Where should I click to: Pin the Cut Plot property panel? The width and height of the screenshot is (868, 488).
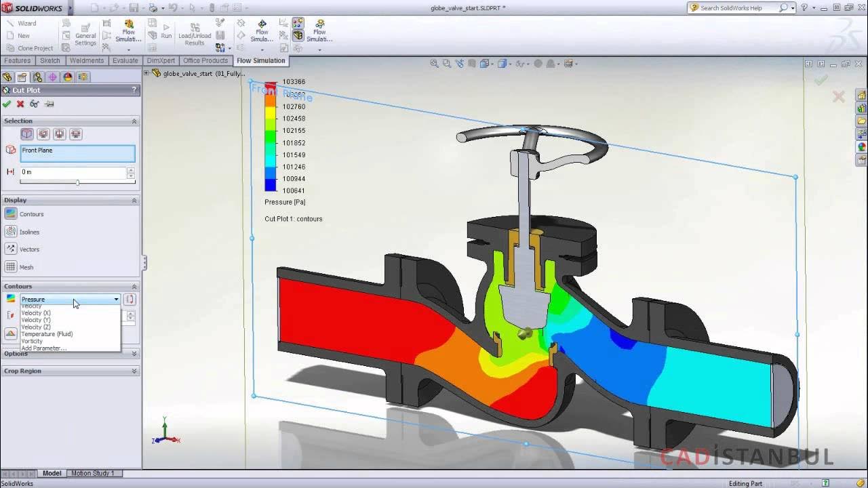pyautogui.click(x=49, y=104)
